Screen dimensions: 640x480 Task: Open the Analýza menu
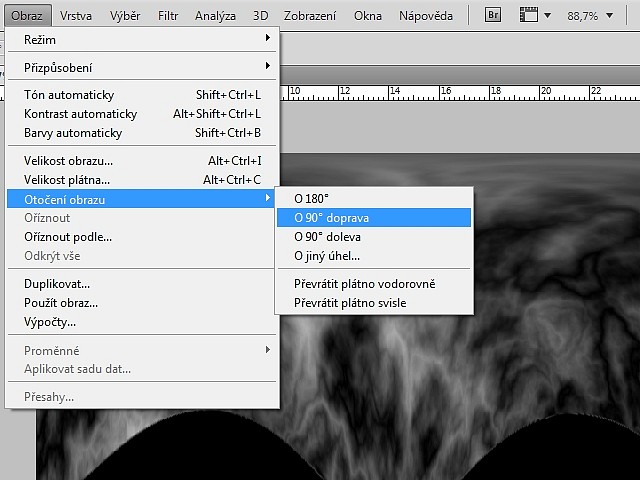215,16
